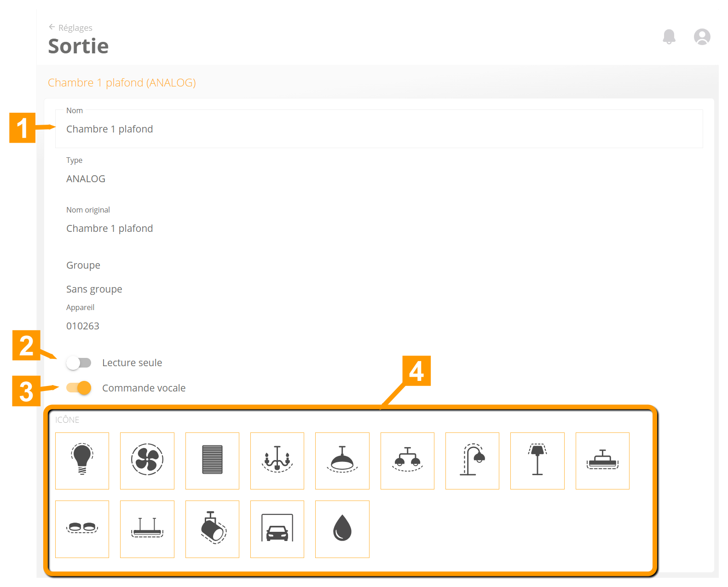728x587 pixels.
Task: Choose the pendant lamp icon
Action: (342, 460)
